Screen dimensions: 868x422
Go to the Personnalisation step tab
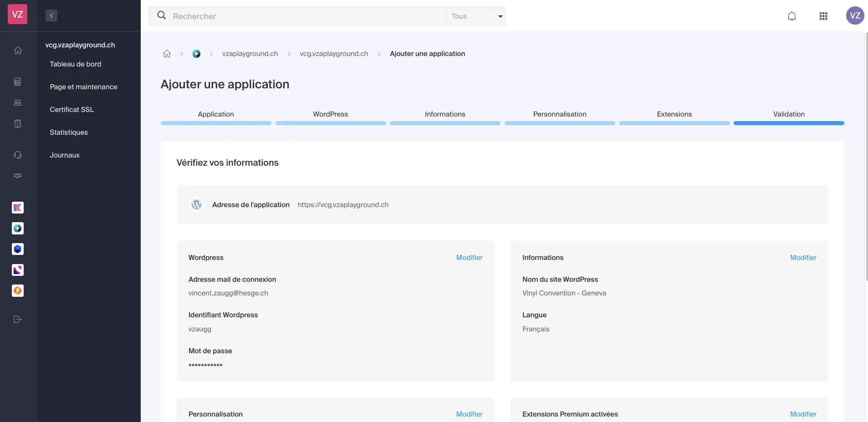[559, 114]
